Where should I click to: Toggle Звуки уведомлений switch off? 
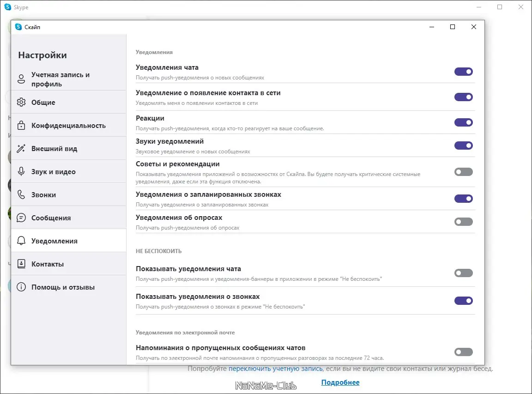(464, 145)
